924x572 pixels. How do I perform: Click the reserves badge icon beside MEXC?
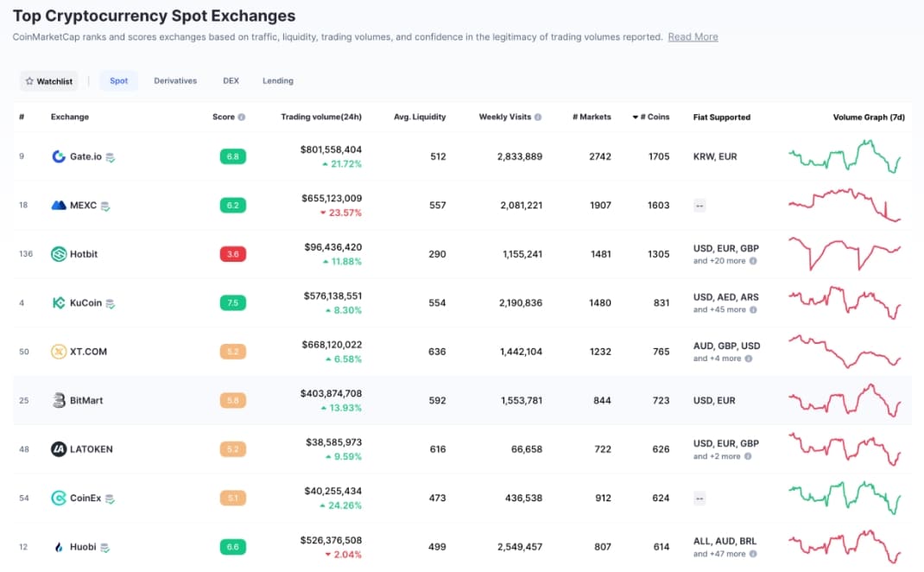105,206
